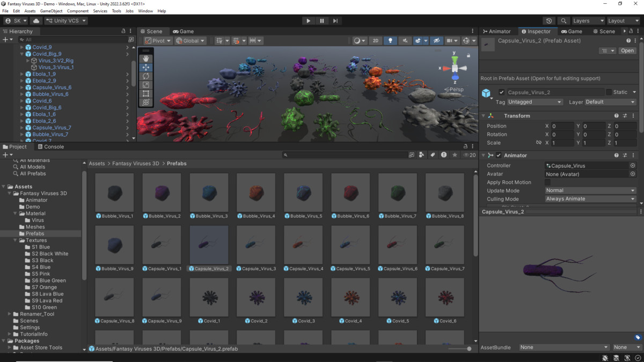
Task: Toggle 2D mode in the Scene view
Action: 376,40
